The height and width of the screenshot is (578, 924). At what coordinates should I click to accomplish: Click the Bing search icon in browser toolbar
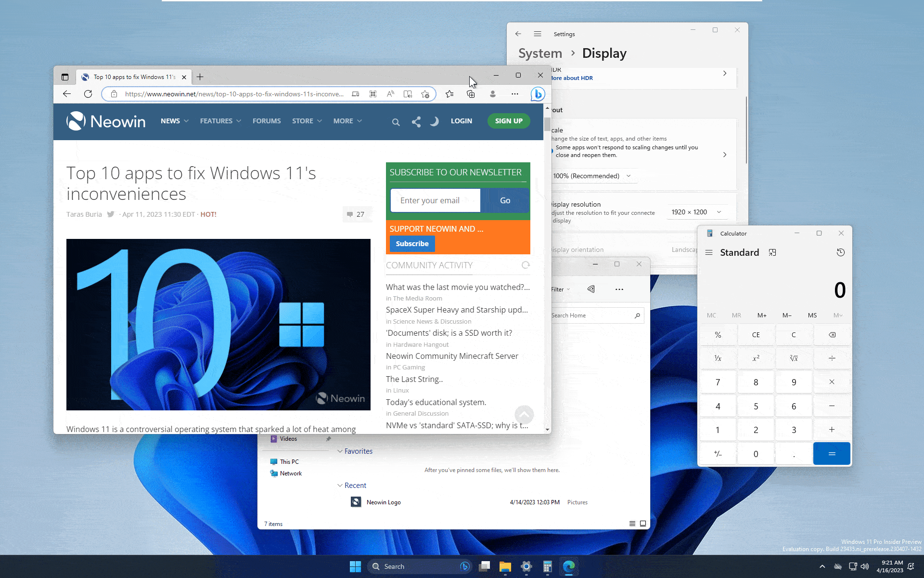tap(538, 93)
